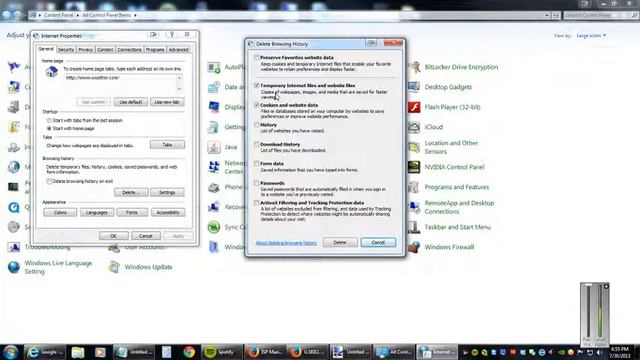Expand the address bar history dropdown
This screenshot has width=640, height=360.
click(547, 15)
